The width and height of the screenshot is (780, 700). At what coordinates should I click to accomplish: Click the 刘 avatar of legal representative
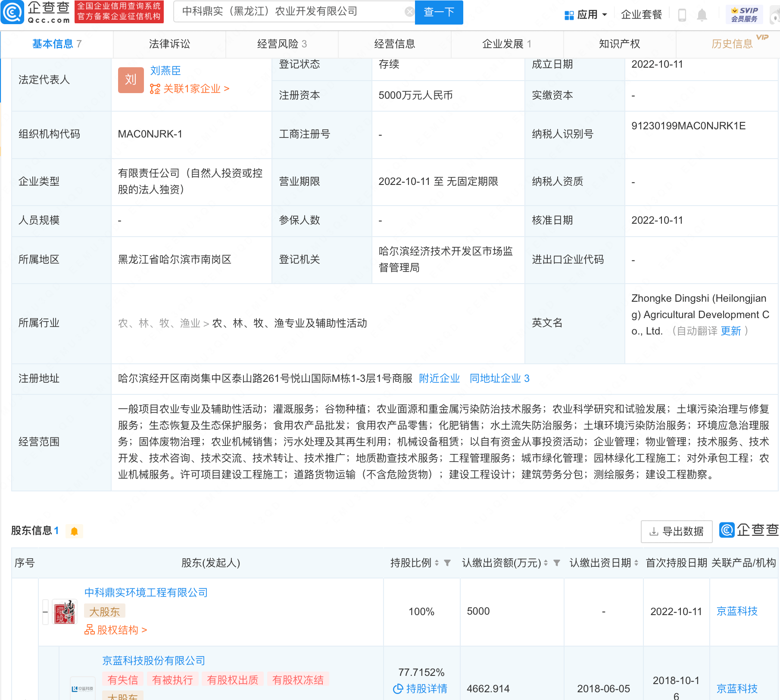coord(131,80)
